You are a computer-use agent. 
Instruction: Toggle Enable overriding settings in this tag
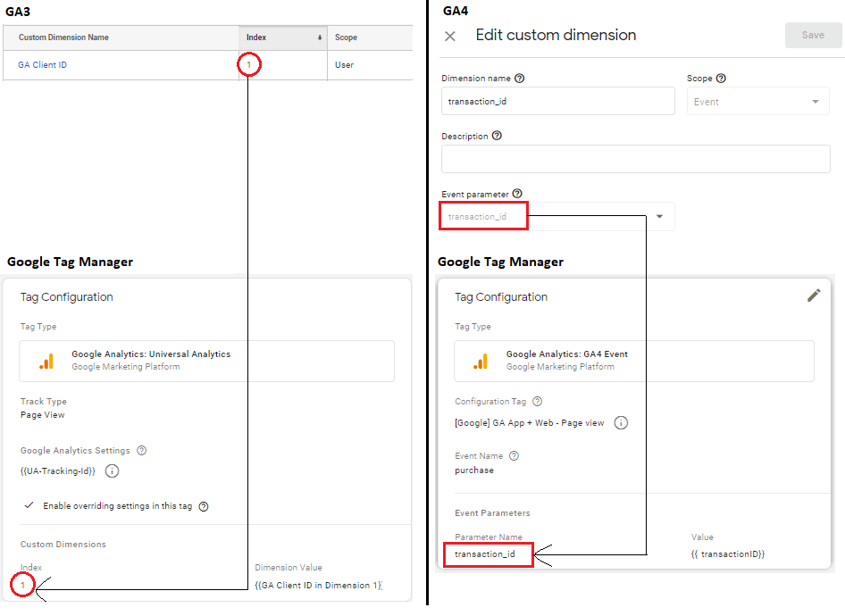point(29,506)
